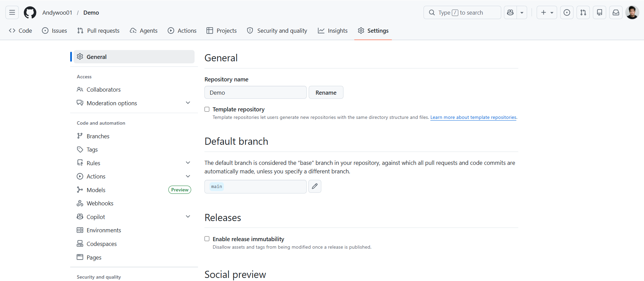Open the Copilot dropdown arrow in header
644x281 pixels.
coord(522,13)
